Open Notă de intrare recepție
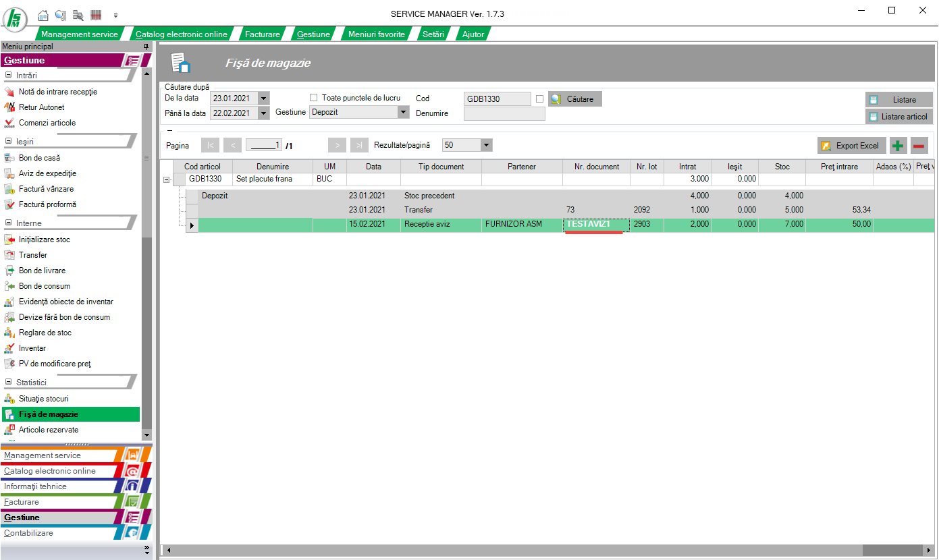Image resolution: width=939 pixels, height=560 pixels. point(58,92)
